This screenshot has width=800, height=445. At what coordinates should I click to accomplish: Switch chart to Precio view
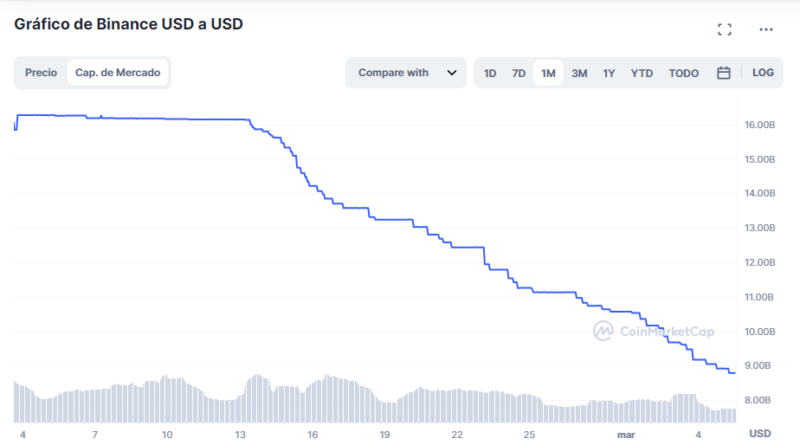tap(41, 73)
